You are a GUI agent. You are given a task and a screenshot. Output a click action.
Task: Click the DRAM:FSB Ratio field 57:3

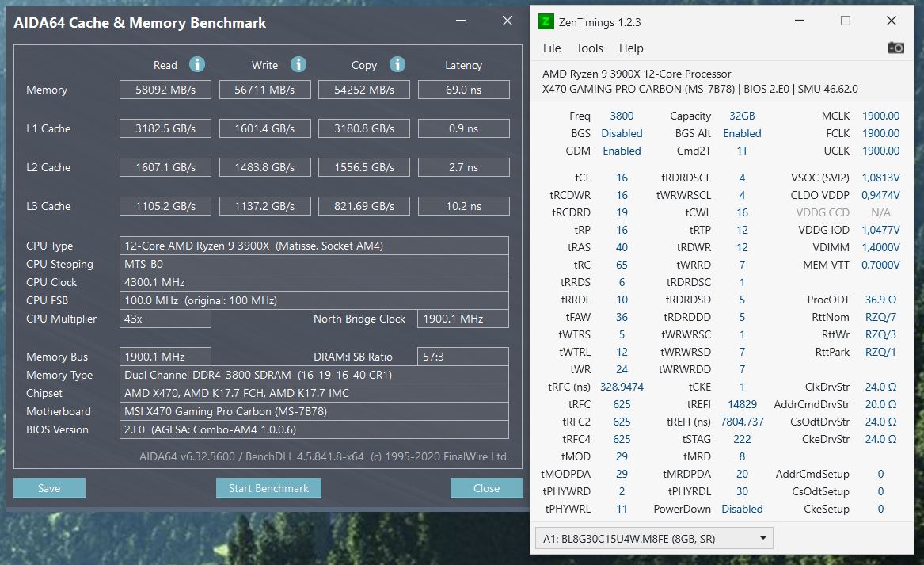(x=463, y=357)
